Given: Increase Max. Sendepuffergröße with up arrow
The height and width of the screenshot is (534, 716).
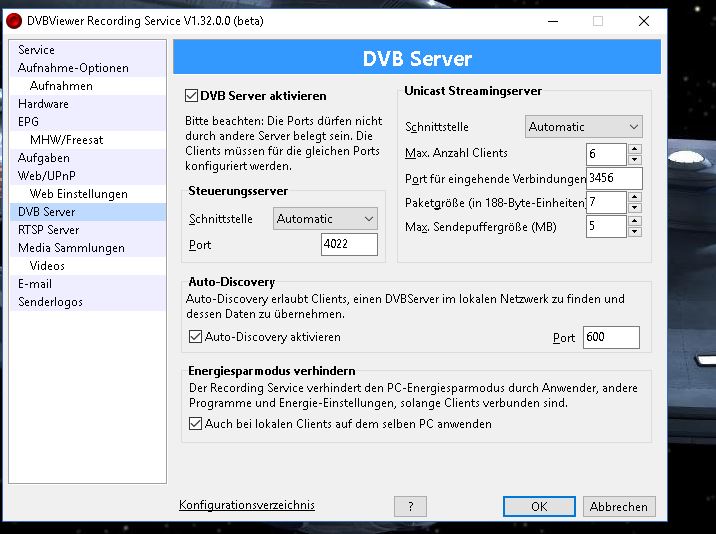Looking at the screenshot, I should coord(635,222).
